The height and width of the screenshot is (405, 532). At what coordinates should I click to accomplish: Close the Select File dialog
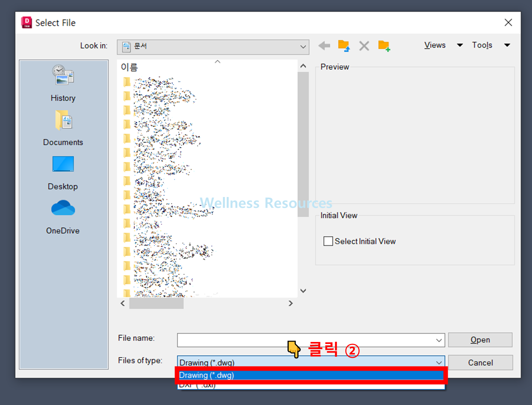point(508,23)
